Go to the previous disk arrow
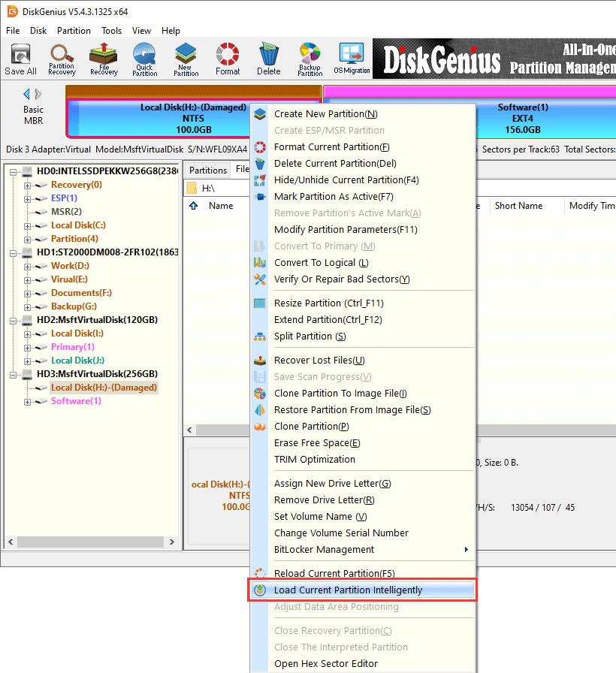 [x=27, y=94]
